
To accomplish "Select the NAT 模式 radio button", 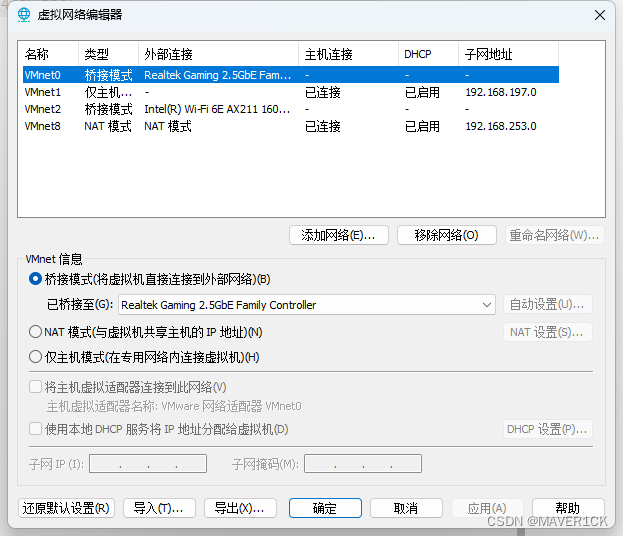I will [35, 331].
